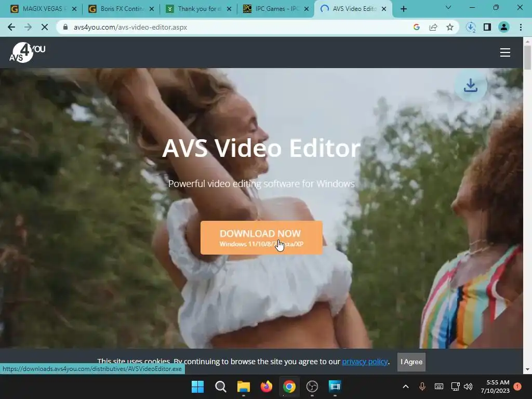532x399 pixels.
Task: Open the Chrome downloads indicator
Action: 471,27
